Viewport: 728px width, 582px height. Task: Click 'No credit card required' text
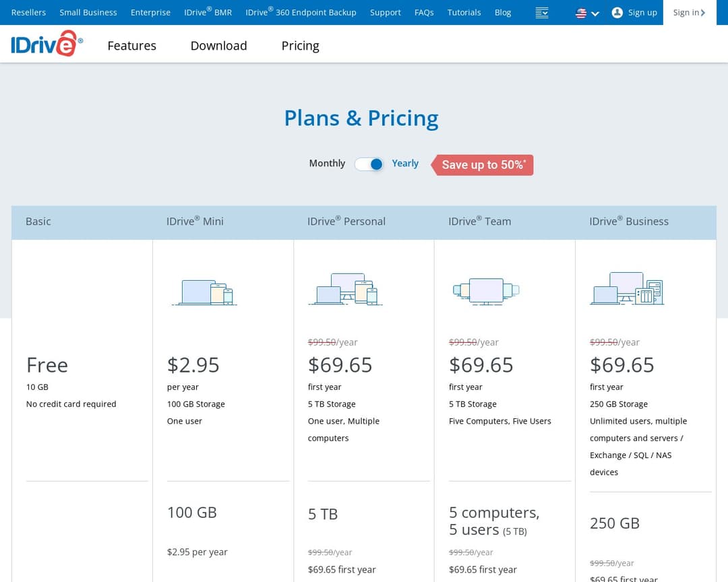71,403
